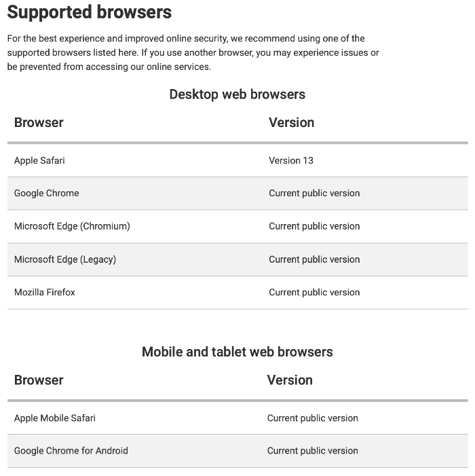The width and height of the screenshot is (475, 476).
Task: Click Microsoft Edge (Chromium) entry
Action: click(72, 226)
